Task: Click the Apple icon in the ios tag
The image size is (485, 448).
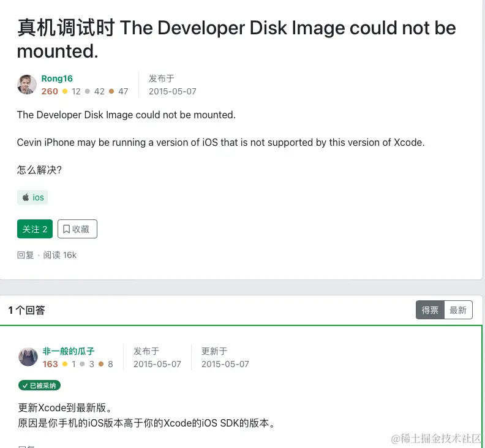Action: tap(26, 197)
